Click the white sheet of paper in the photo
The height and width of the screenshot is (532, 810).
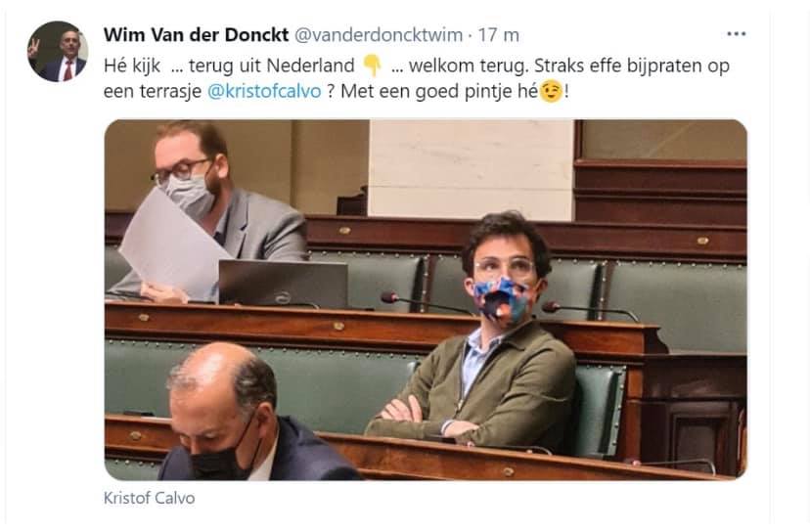coord(173,243)
